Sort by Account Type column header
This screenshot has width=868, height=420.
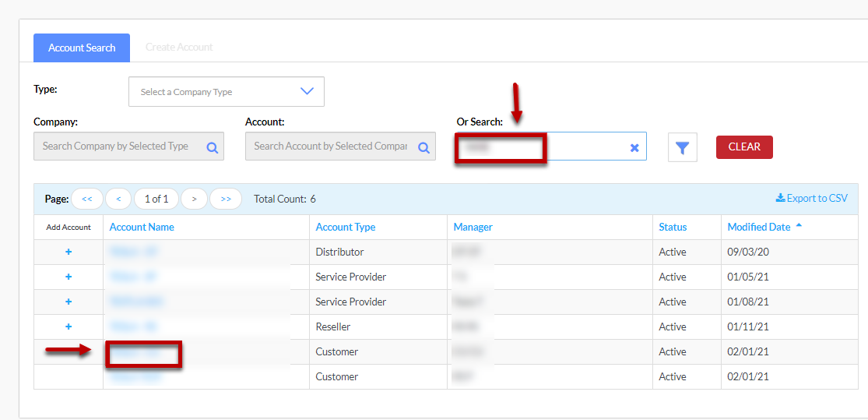[346, 227]
